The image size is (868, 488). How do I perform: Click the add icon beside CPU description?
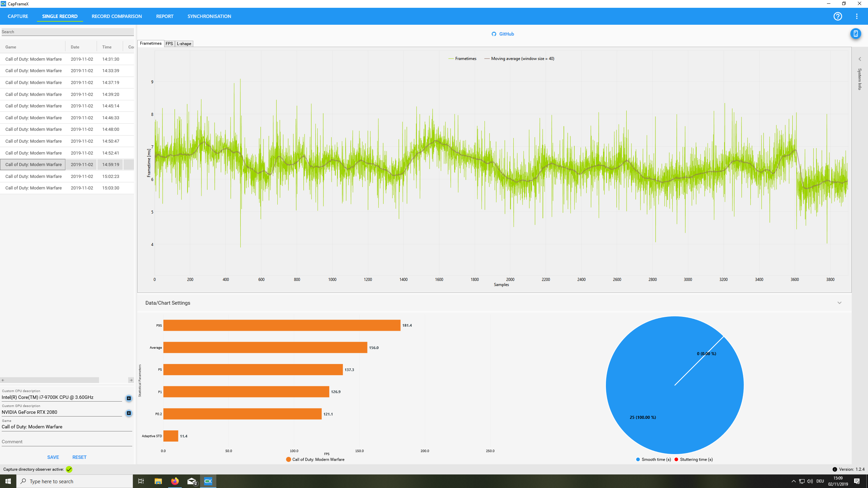pos(129,398)
